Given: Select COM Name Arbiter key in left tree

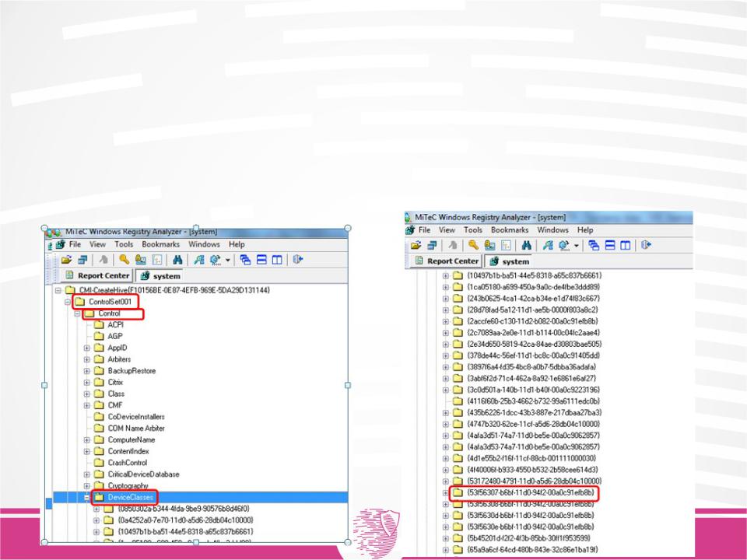Looking at the screenshot, I should point(136,429).
